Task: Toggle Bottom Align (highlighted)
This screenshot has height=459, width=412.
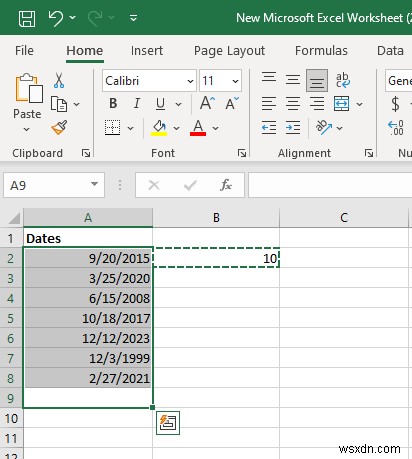Action: point(317,80)
